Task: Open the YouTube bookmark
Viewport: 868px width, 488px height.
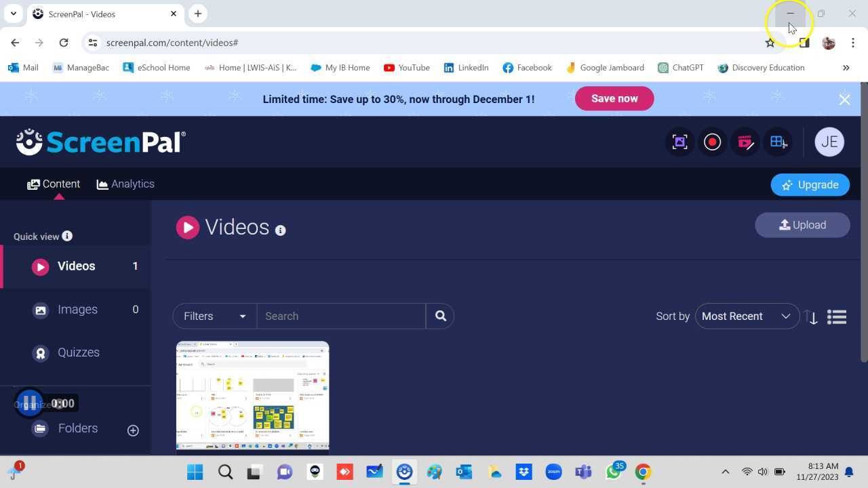Action: pos(407,68)
